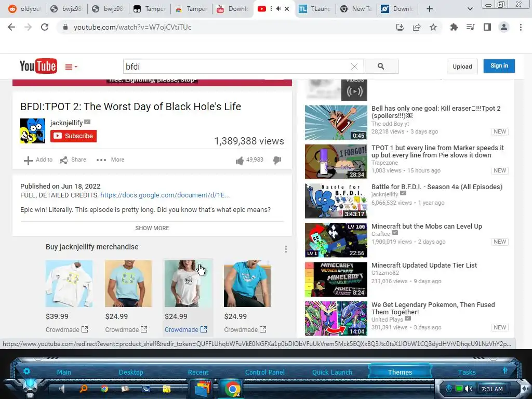This screenshot has height=399, width=532.
Task: Bookmark this page with the star icon
Action: [433, 27]
